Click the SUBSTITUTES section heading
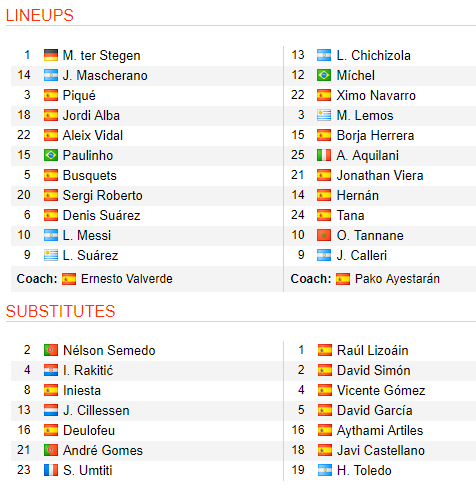 coord(60,311)
